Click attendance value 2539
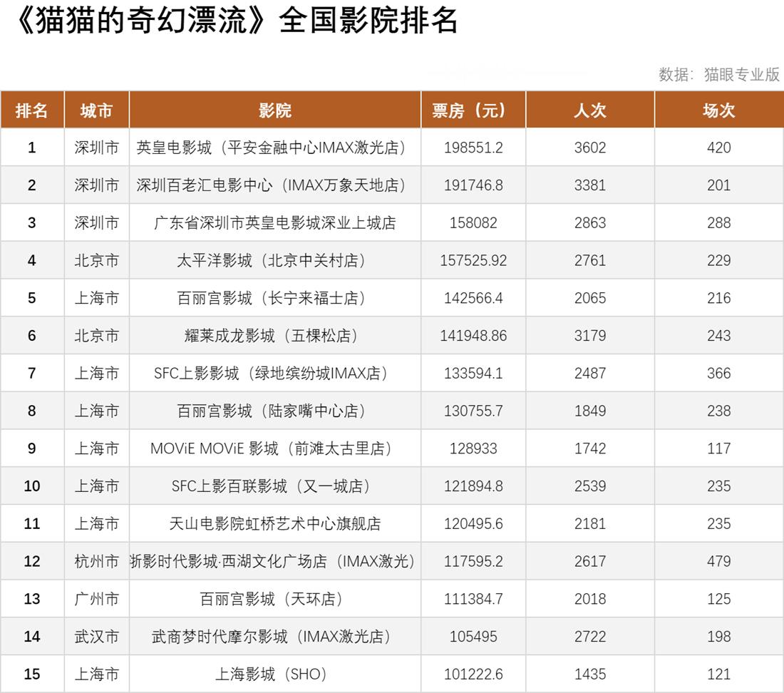This screenshot has height=693, width=784. point(590,486)
